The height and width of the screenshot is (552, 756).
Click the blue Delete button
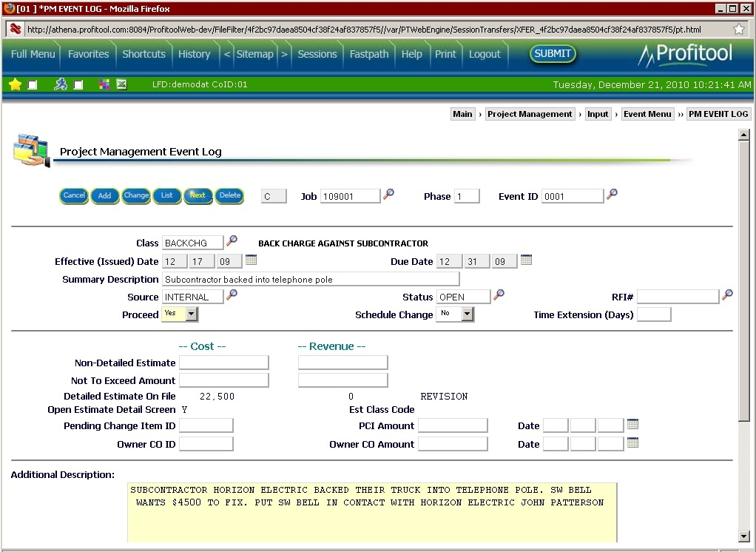point(229,195)
